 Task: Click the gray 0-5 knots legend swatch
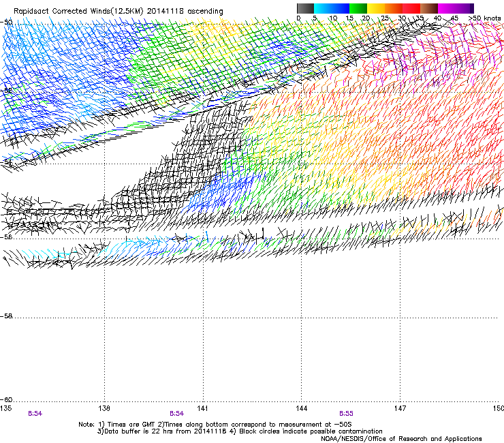(305, 8)
